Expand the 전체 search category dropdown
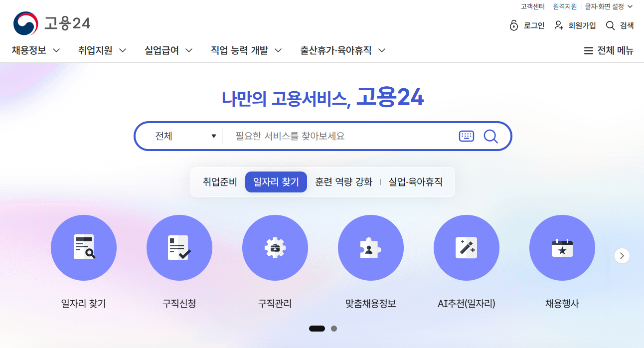 185,136
